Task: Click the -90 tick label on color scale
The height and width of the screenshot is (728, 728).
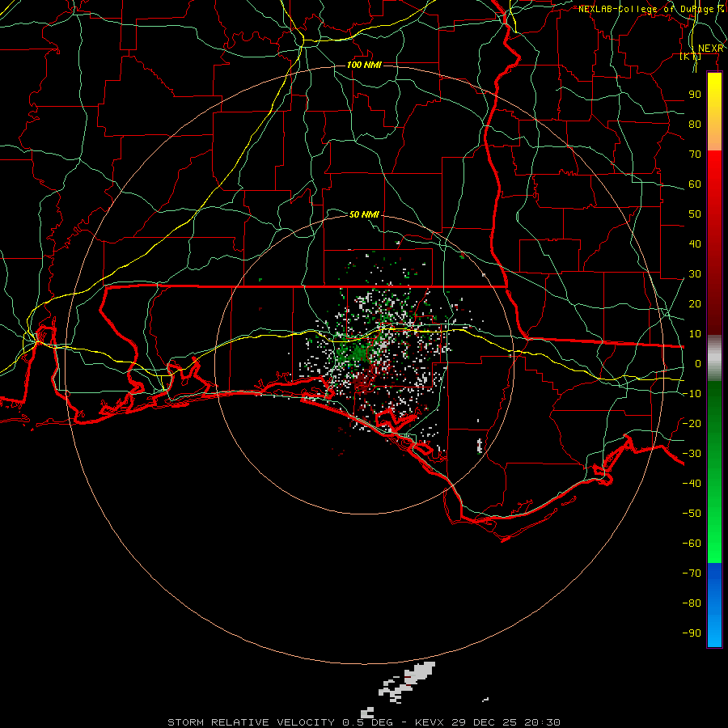Action: [692, 633]
